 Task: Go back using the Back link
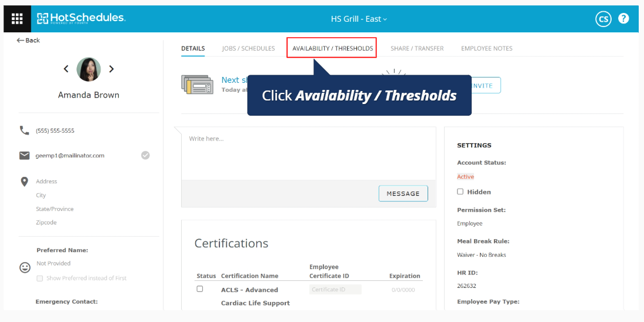click(x=28, y=40)
